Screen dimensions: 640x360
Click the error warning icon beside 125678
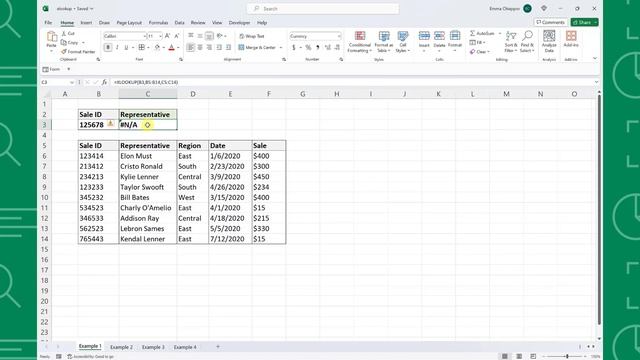point(110,123)
